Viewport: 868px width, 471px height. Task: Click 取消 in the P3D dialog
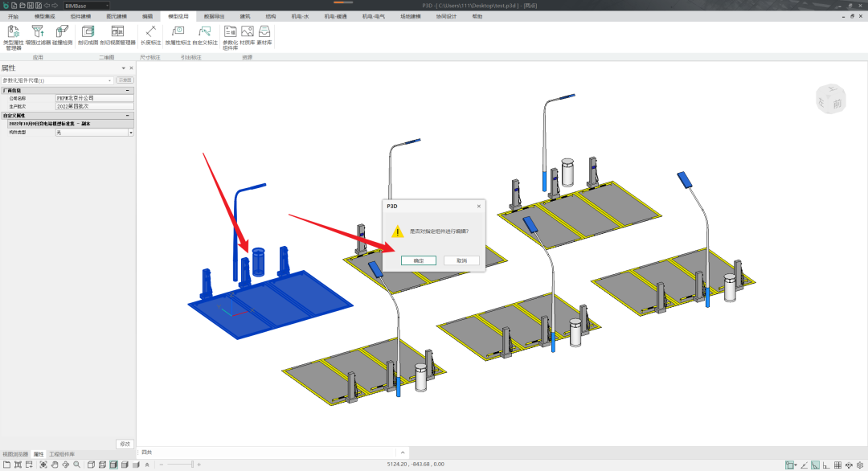click(461, 260)
